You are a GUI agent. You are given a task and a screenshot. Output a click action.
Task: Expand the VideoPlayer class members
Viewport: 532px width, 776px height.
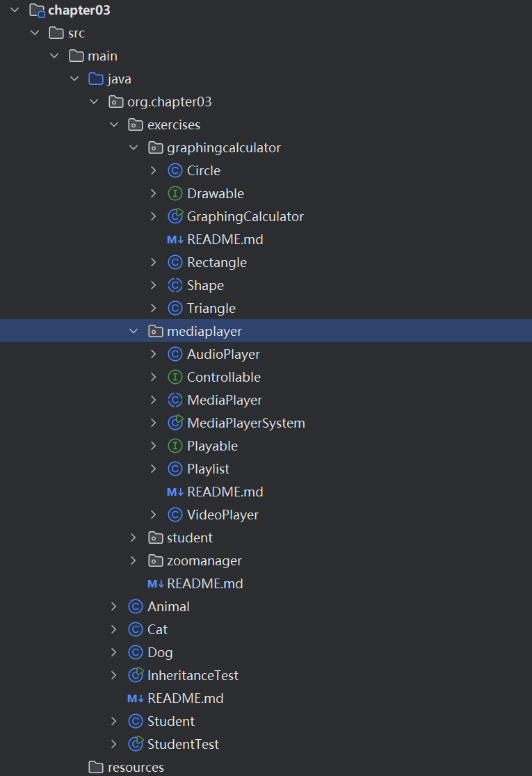click(154, 515)
